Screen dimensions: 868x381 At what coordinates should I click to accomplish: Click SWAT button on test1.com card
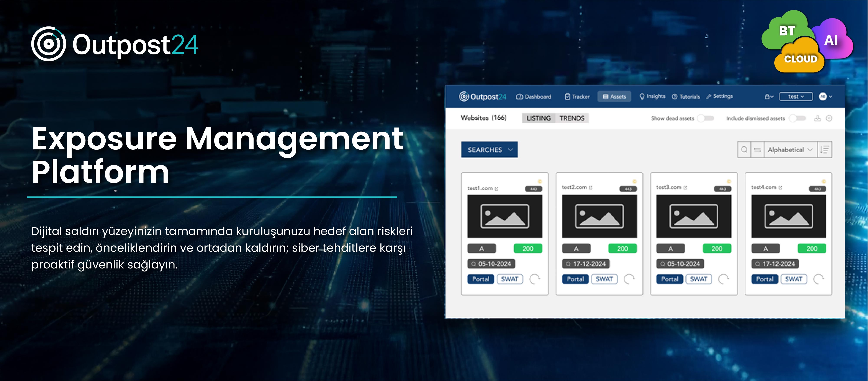(510, 279)
